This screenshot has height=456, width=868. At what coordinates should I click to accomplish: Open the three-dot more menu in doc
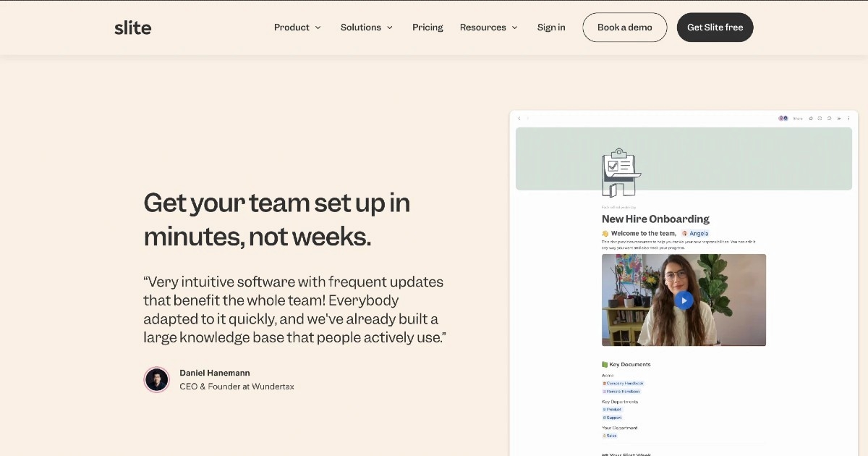click(x=848, y=119)
